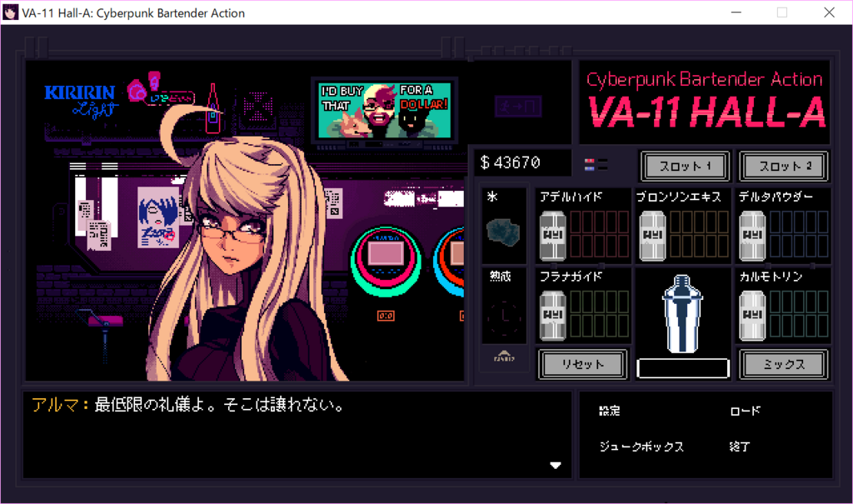853x504 pixels.
Task: Click the VA-11 HALL-A title logo
Action: point(706,112)
